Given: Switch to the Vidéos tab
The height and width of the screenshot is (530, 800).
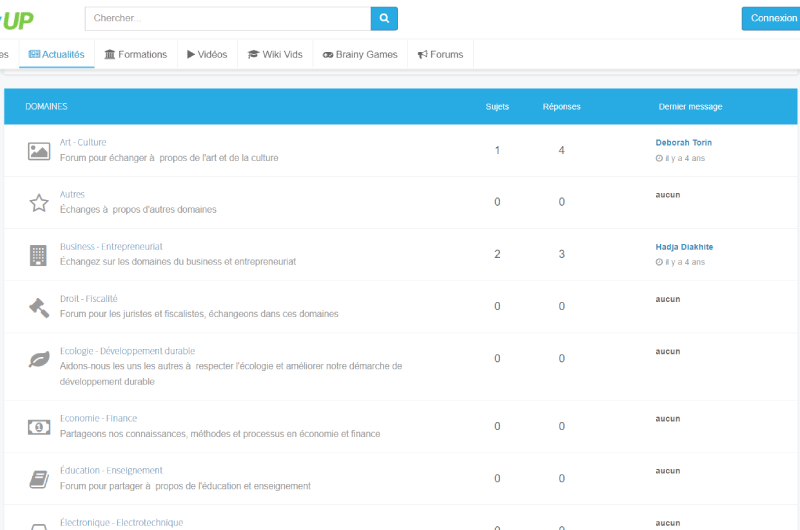Looking at the screenshot, I should click(x=207, y=54).
